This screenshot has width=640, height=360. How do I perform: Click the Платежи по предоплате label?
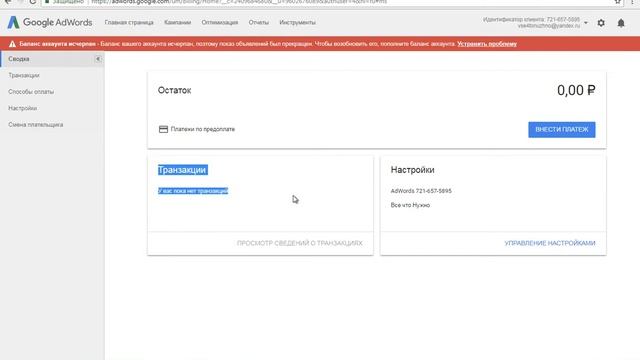[203, 129]
